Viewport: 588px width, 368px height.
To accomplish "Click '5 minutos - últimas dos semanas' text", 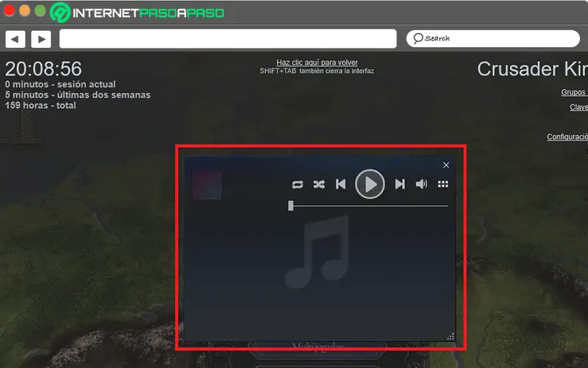I will tap(78, 95).
